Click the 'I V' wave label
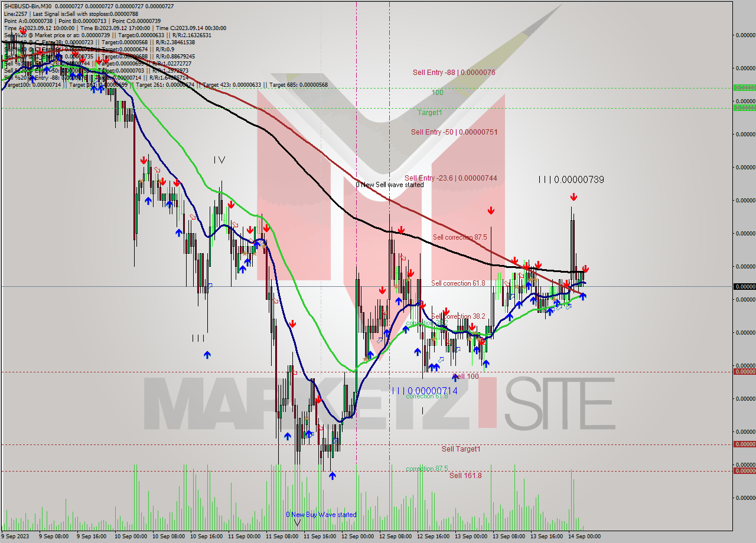 click(x=220, y=159)
